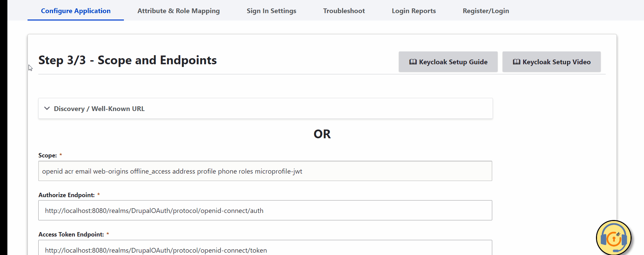Focus the Scope text field
644x255 pixels.
(265, 171)
